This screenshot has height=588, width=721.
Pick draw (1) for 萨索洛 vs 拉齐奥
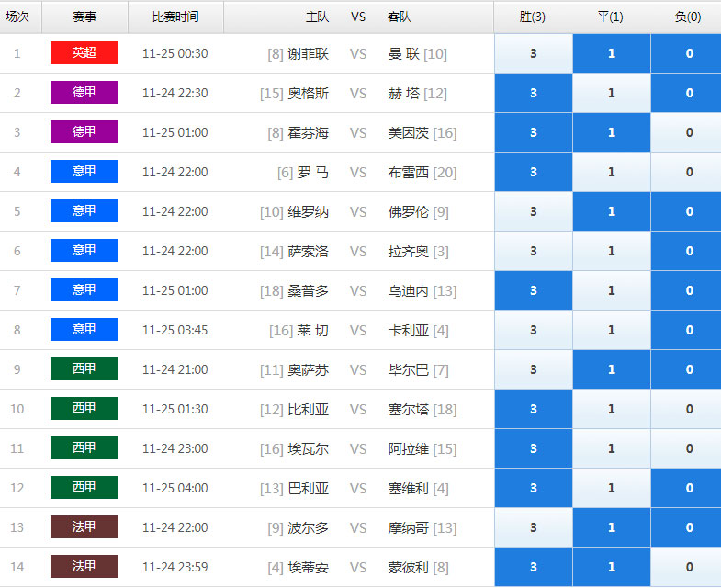coord(612,251)
